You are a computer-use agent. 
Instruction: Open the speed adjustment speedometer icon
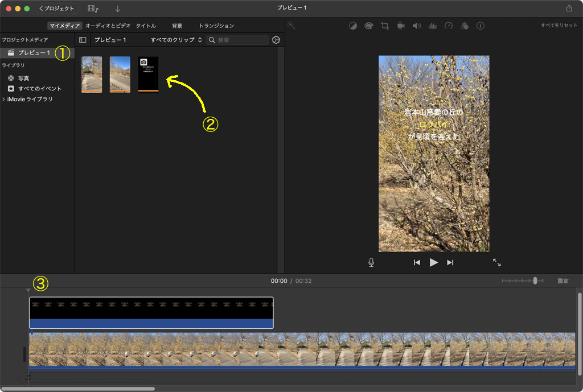tap(448, 26)
